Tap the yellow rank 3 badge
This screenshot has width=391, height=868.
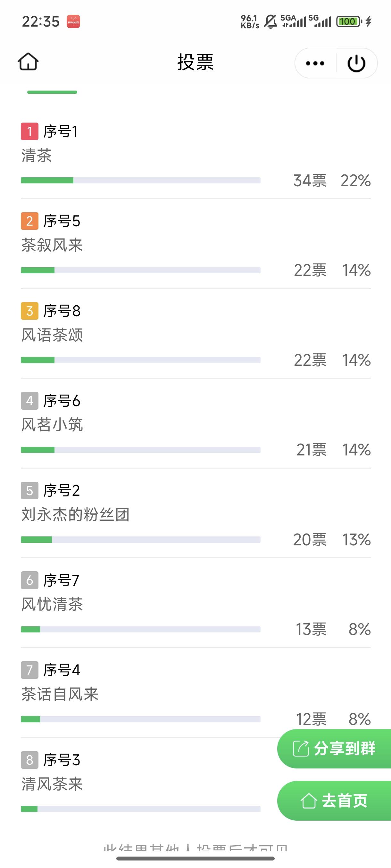tap(29, 311)
